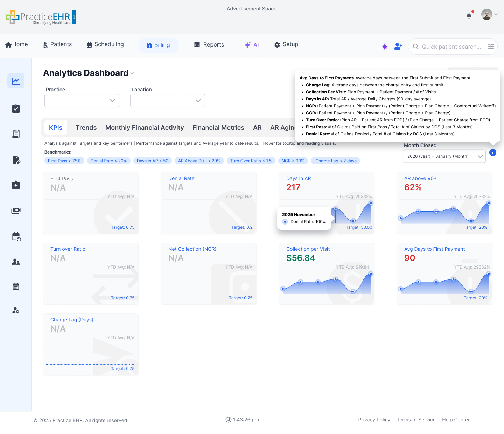
Task: Switch to the Trends tab
Action: (x=86, y=127)
